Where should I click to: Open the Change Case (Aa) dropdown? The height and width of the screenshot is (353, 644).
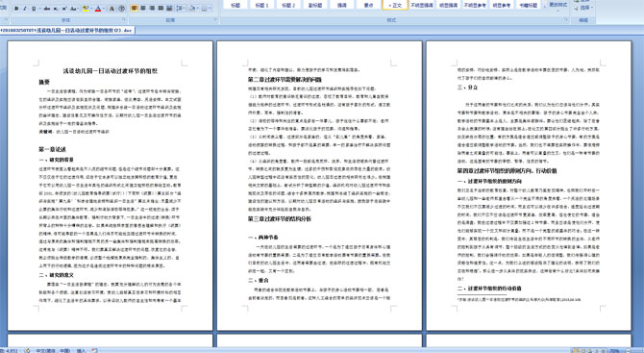coord(74,9)
